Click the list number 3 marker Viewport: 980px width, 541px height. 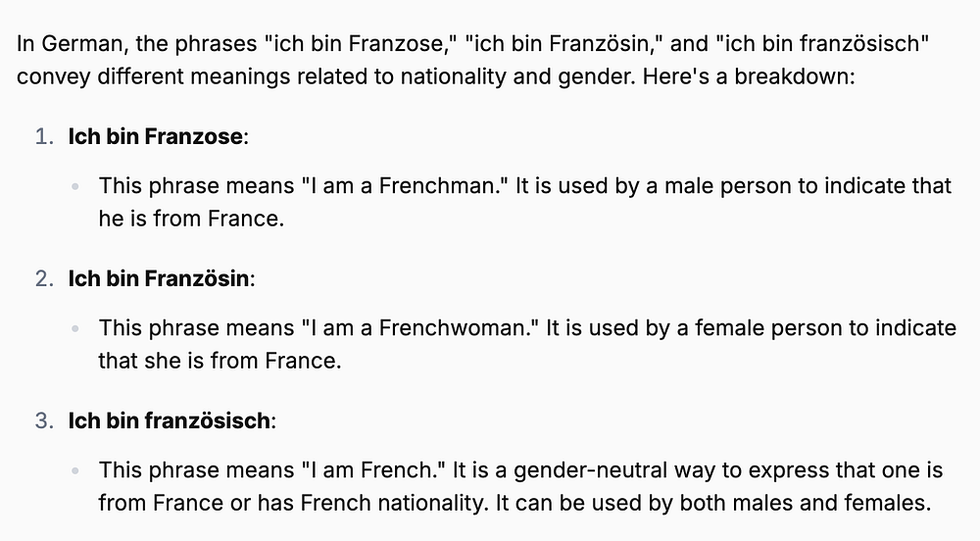coord(44,420)
